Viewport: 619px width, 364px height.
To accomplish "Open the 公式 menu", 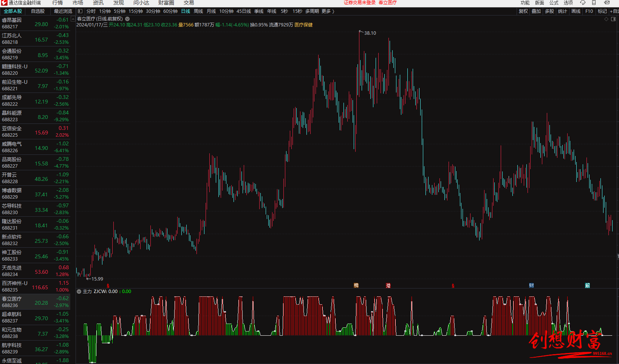I will [554, 3].
